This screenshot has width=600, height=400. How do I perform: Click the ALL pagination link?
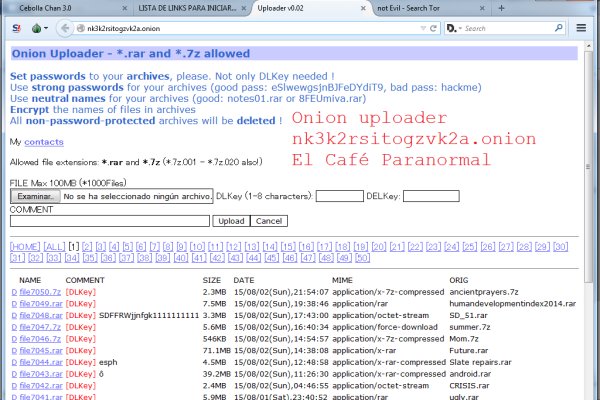(55, 246)
